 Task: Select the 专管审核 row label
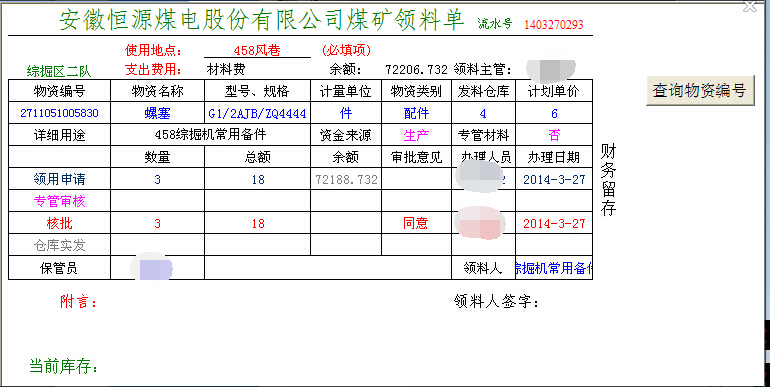(x=59, y=201)
